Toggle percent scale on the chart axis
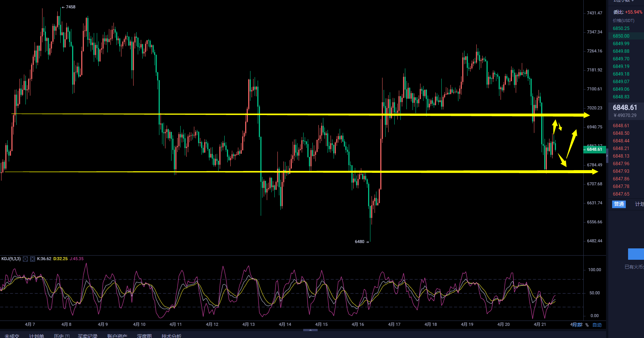 [587, 325]
